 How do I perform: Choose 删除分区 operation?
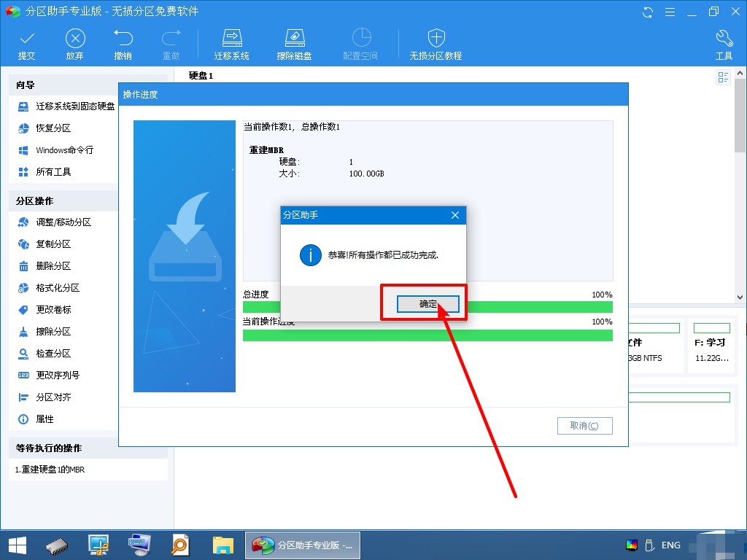click(x=44, y=266)
